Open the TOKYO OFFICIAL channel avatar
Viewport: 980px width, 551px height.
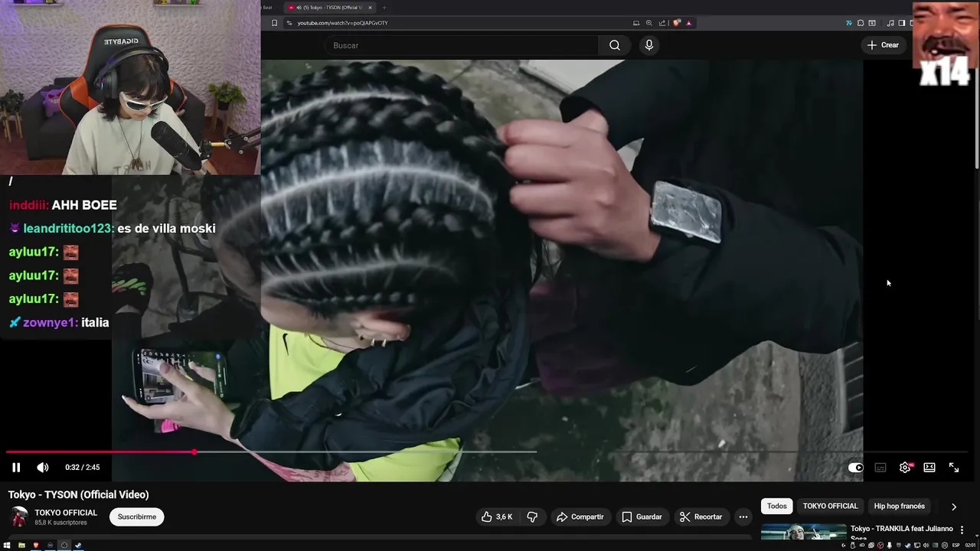pyautogui.click(x=19, y=517)
